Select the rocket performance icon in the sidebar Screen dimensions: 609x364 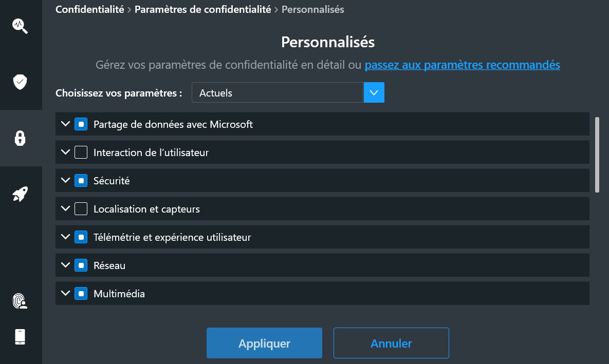[x=20, y=194]
